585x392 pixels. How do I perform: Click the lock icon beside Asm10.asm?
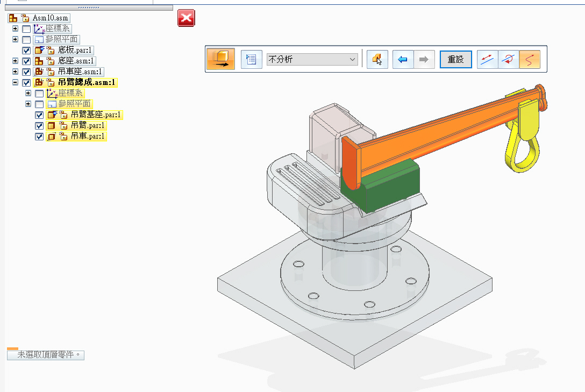tap(25, 18)
